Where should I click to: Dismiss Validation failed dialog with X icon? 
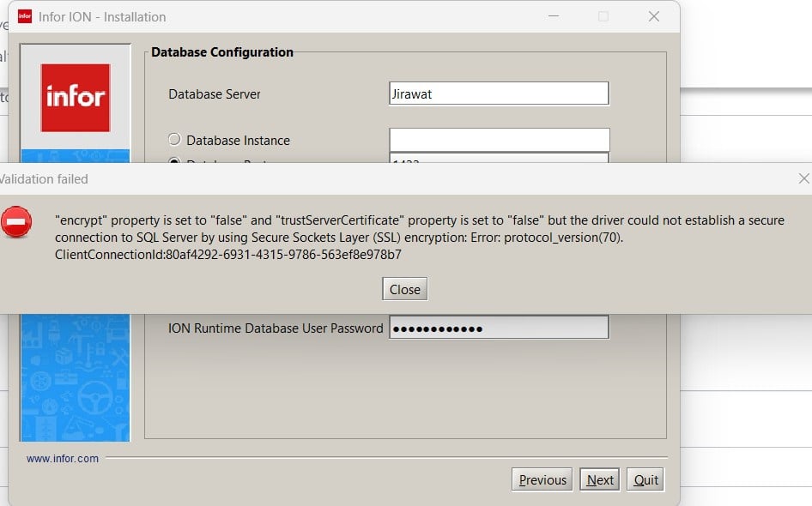point(803,178)
